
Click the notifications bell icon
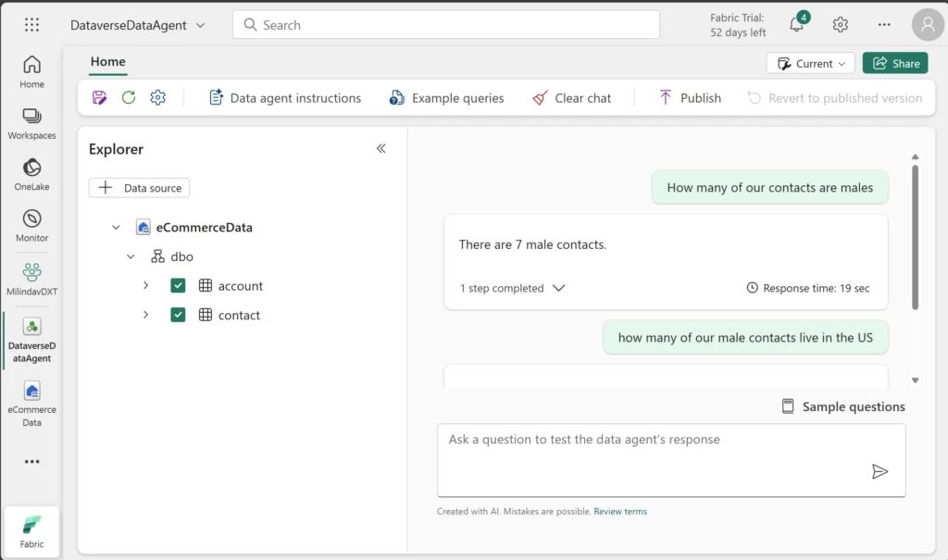click(796, 24)
